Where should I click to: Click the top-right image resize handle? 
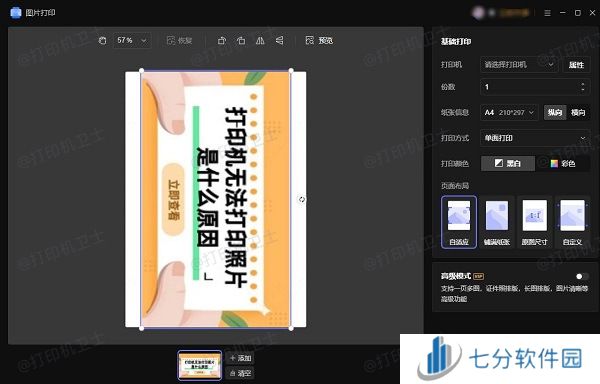click(291, 70)
